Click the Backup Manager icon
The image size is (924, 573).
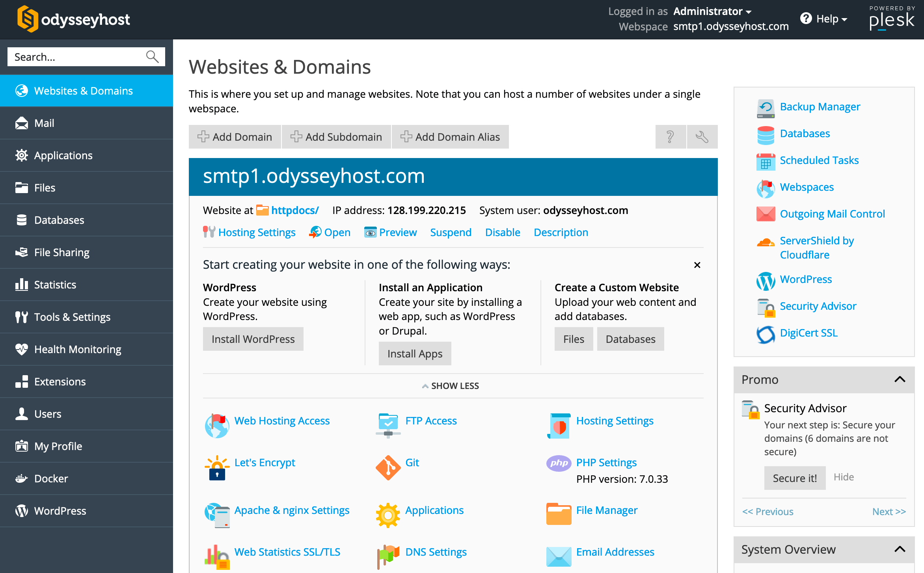766,108
